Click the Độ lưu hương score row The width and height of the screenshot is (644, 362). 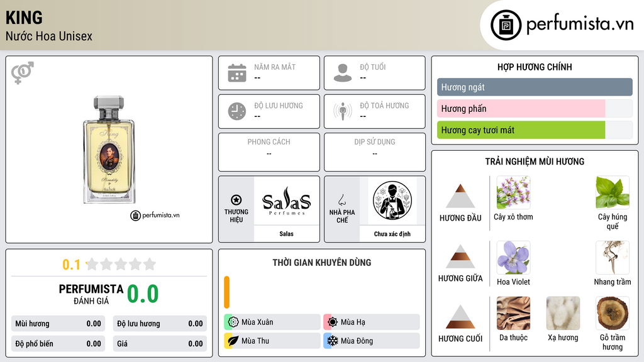click(160, 324)
